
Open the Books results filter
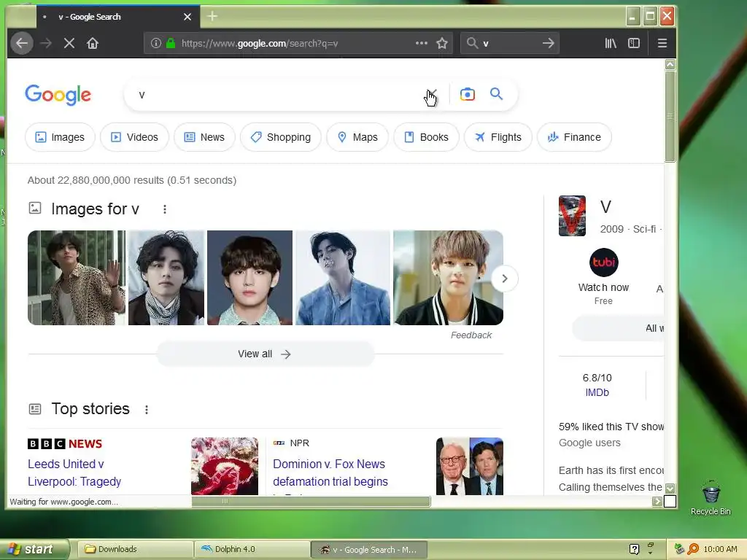(x=426, y=137)
